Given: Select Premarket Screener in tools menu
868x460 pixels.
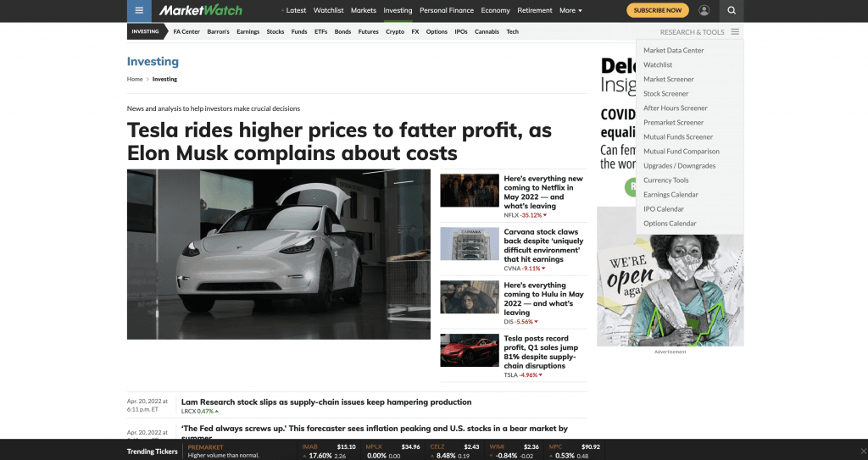Looking at the screenshot, I should click(674, 122).
